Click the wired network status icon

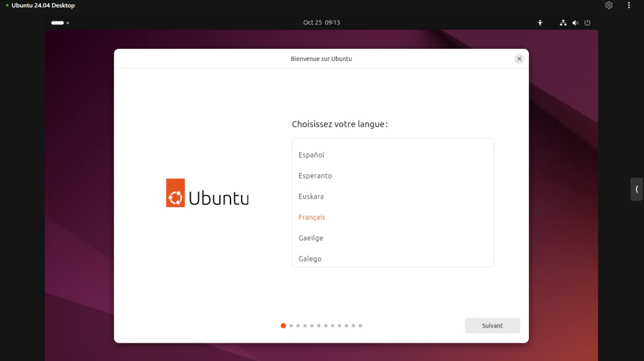563,23
